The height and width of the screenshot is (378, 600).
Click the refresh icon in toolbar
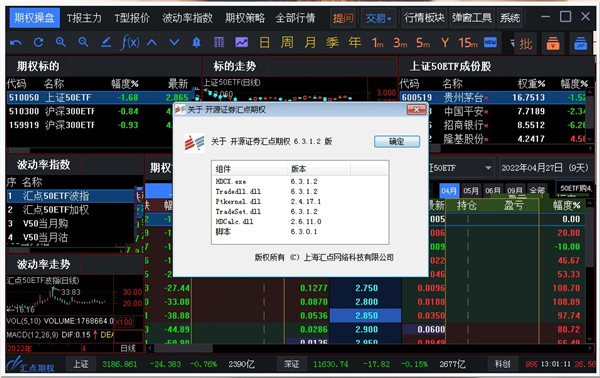click(38, 42)
